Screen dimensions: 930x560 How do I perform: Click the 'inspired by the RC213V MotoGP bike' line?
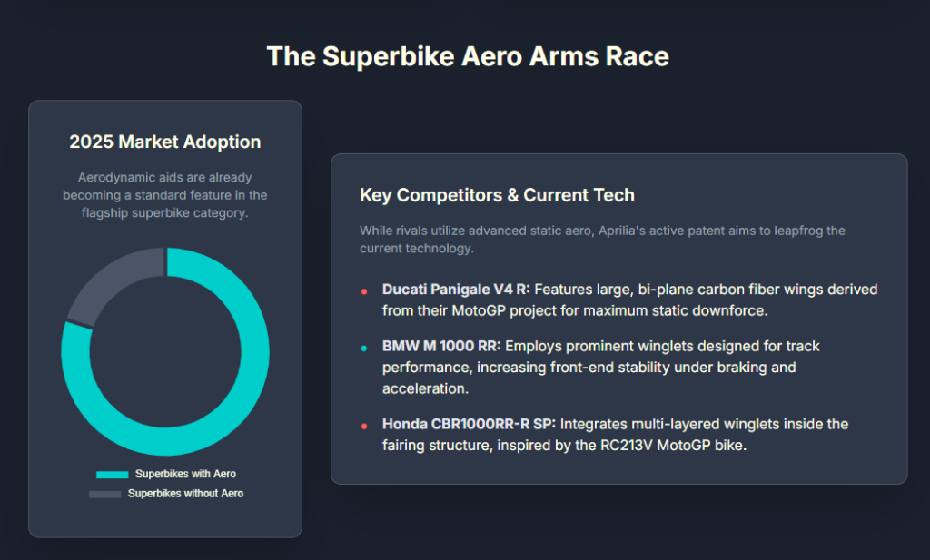[x=564, y=445]
